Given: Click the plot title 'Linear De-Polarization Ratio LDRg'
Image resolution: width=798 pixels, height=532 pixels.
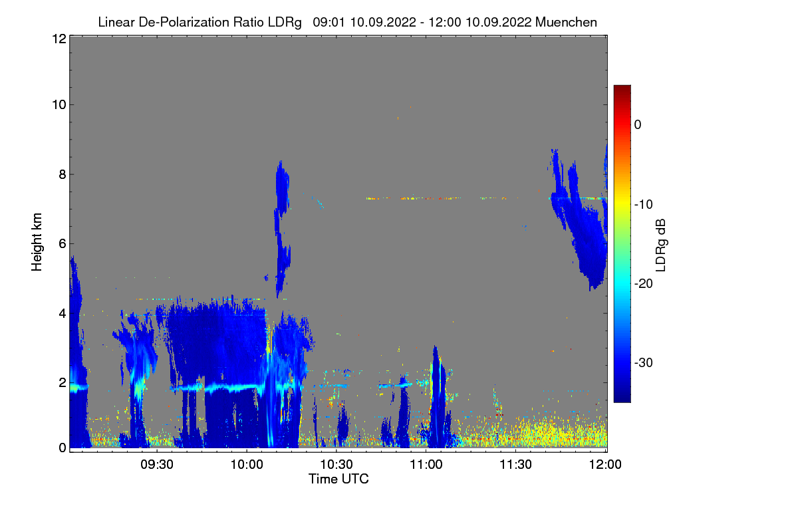Looking at the screenshot, I should point(199,22).
